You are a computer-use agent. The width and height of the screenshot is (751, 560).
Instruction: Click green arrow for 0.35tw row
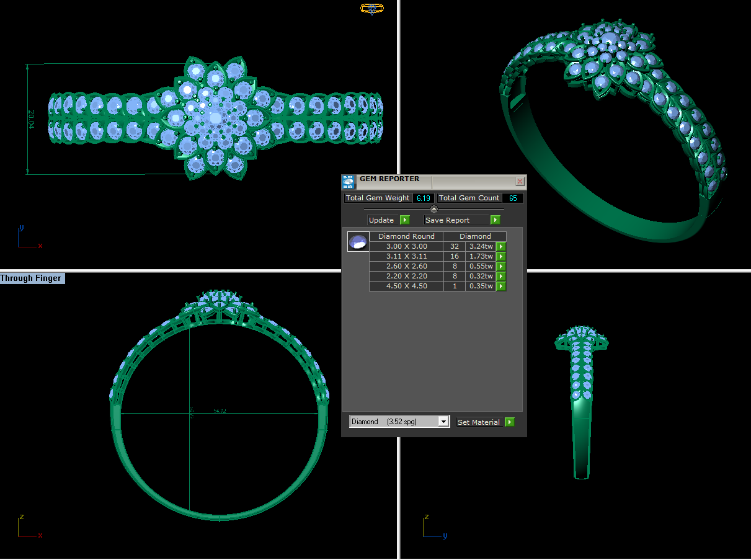(501, 286)
